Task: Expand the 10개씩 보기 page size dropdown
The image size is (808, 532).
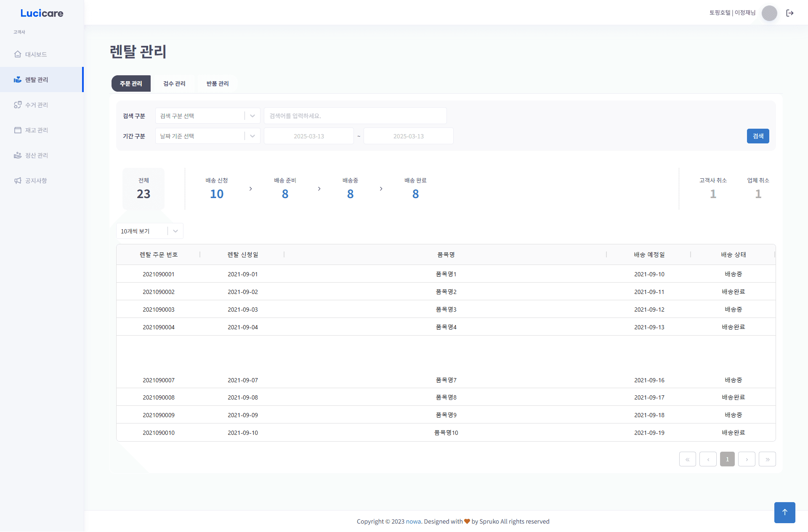Action: (x=149, y=231)
